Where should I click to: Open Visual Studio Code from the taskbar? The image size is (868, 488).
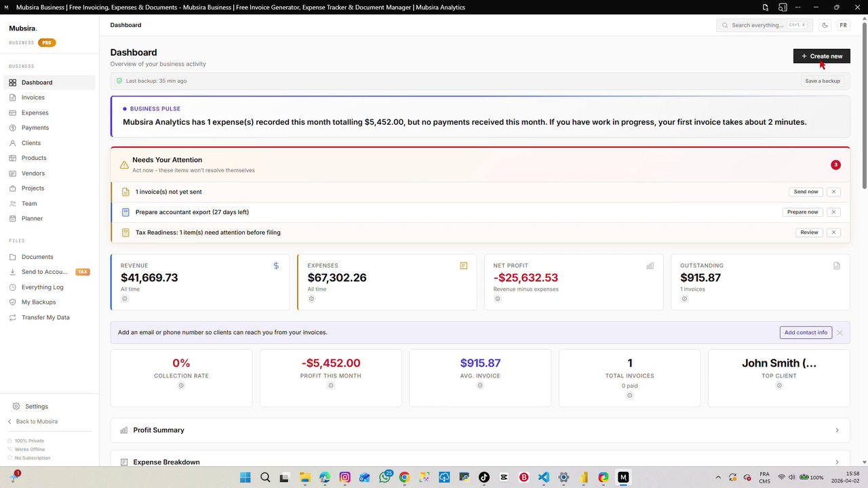[x=544, y=477]
